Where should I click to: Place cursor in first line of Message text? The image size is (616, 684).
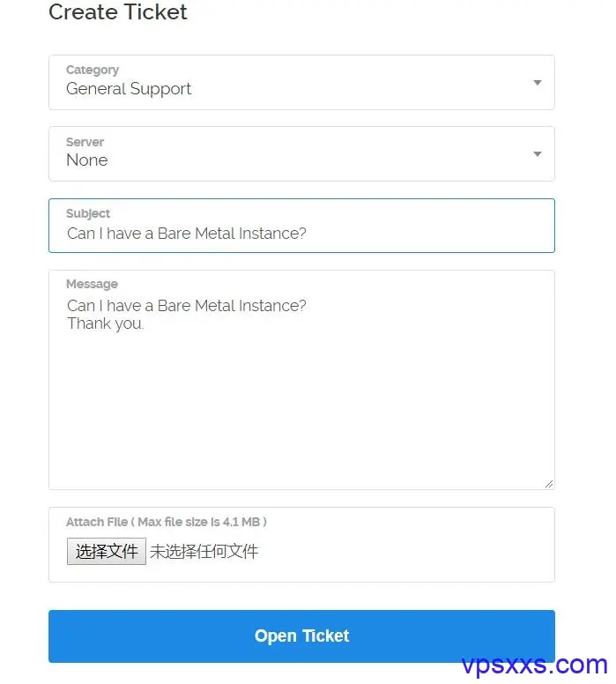(x=187, y=306)
